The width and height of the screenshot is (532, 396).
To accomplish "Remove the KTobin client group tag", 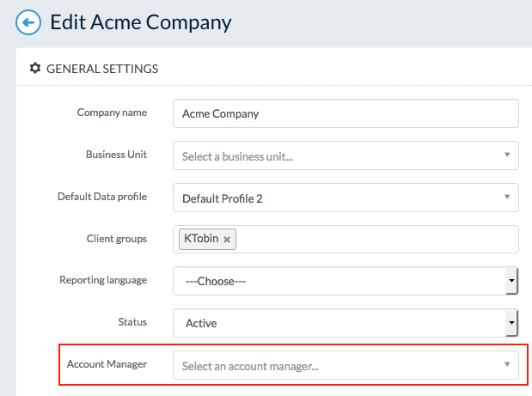I will point(227,240).
